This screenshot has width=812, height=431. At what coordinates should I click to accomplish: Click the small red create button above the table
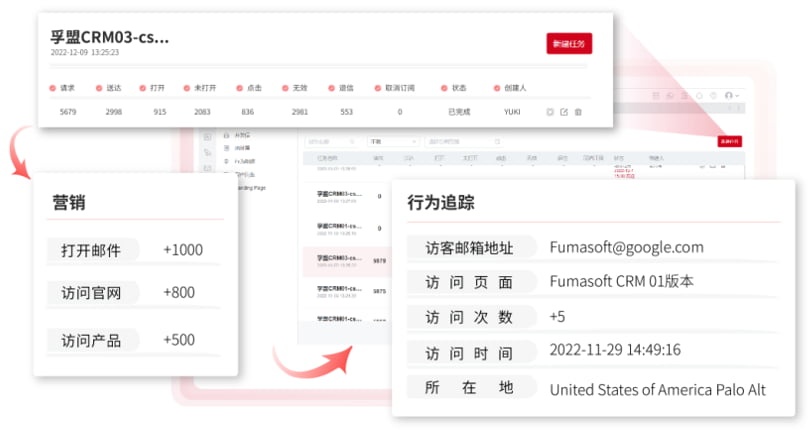click(x=729, y=142)
